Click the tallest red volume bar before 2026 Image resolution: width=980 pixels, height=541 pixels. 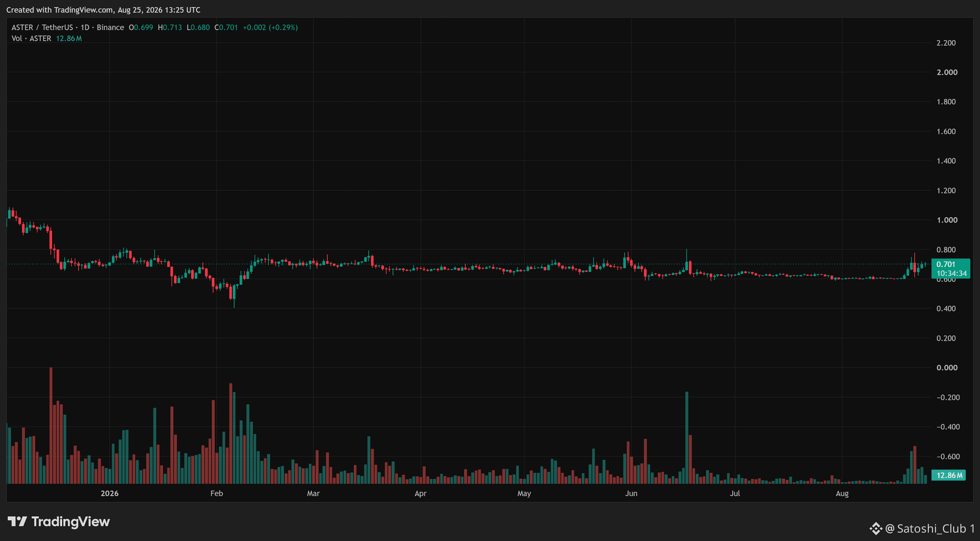[51, 426]
